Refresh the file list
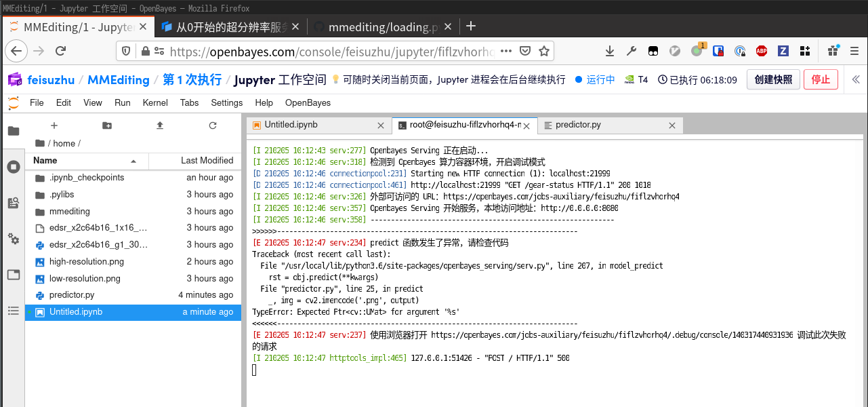This screenshot has height=407, width=868. point(213,125)
